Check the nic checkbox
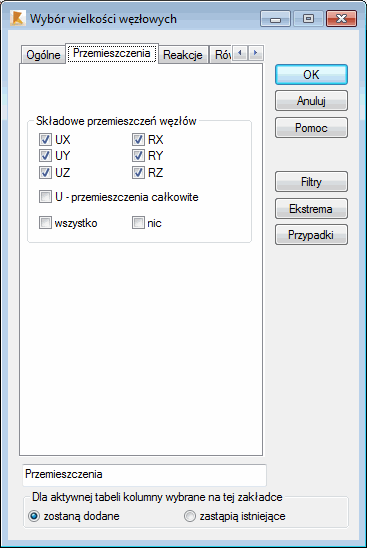Viewport: 367px width, 548px height. tap(138, 223)
